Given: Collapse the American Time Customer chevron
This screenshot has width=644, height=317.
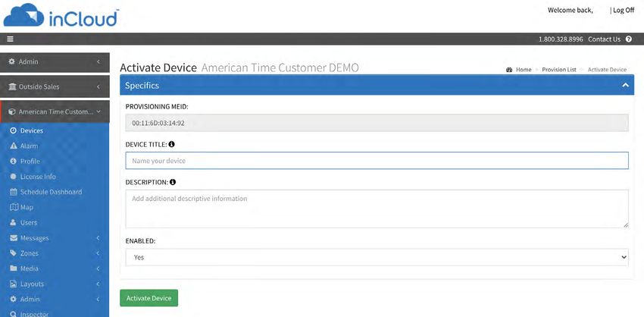Looking at the screenshot, I should click(x=98, y=111).
